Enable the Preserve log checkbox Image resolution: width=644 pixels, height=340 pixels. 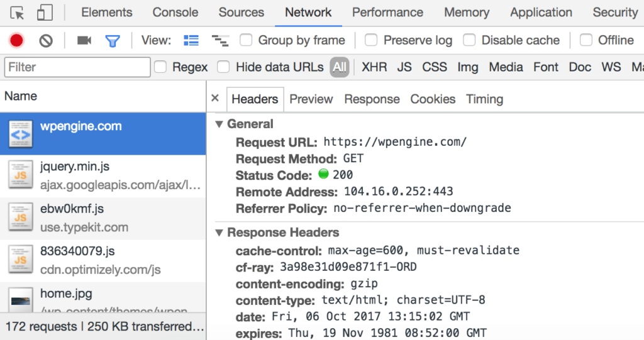click(x=372, y=41)
